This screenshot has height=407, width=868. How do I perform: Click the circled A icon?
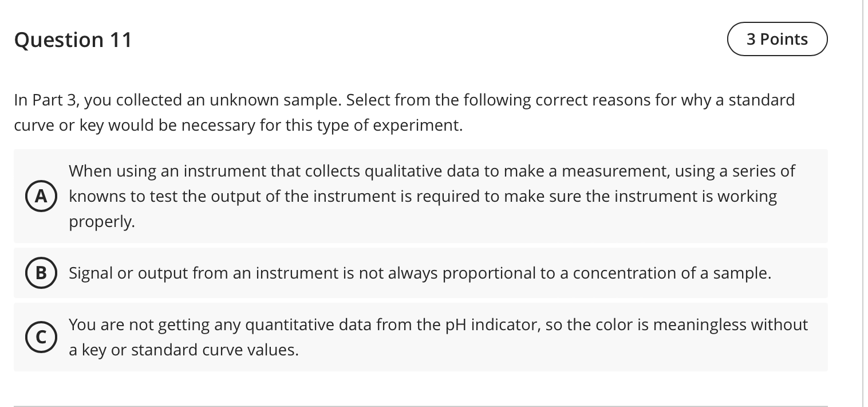41,196
